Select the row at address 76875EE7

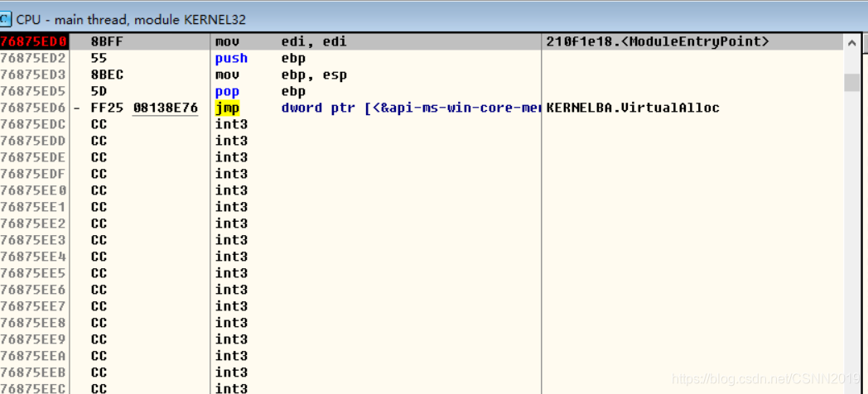point(422,306)
